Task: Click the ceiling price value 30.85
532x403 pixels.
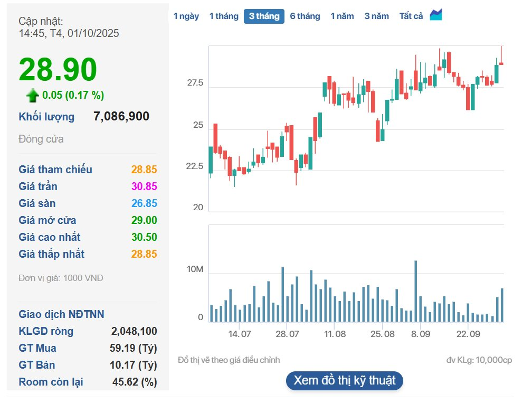Action: tap(144, 186)
